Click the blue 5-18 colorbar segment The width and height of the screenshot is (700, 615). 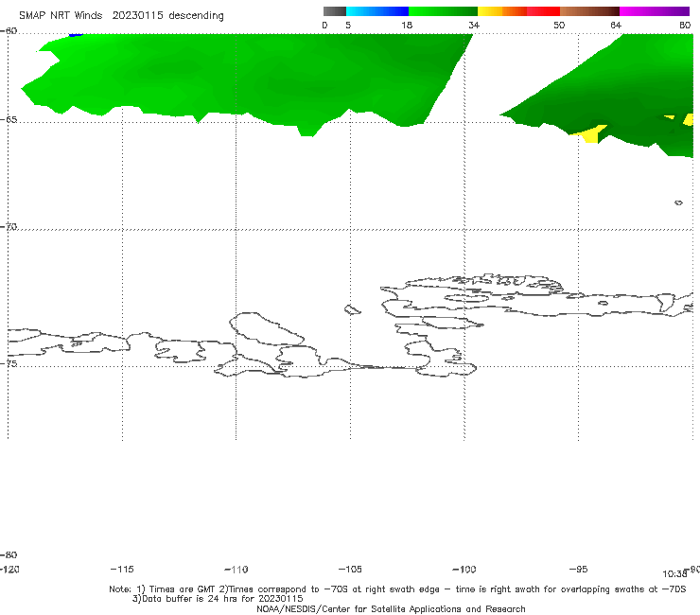coord(377,11)
